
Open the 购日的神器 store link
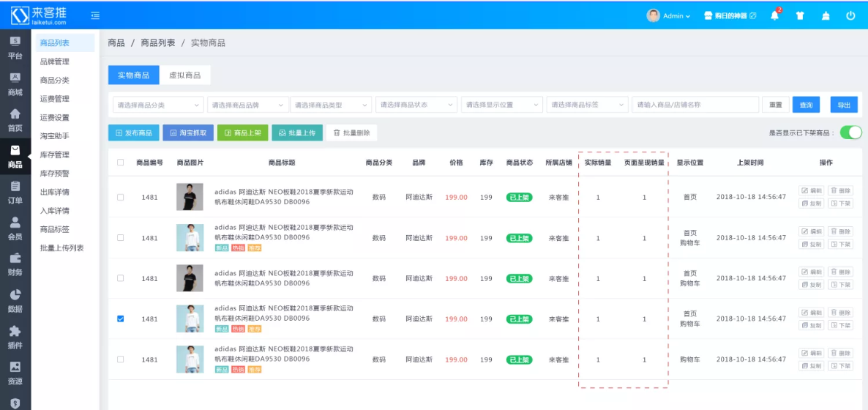[730, 16]
